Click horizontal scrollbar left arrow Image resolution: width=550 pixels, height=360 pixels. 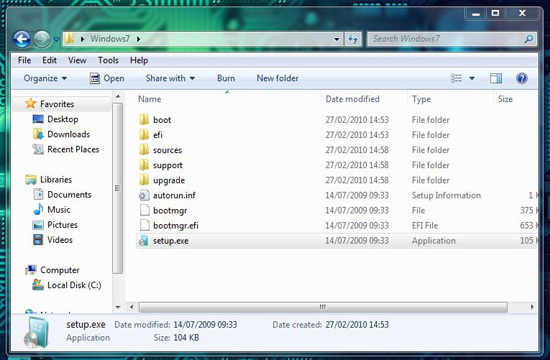point(132,307)
